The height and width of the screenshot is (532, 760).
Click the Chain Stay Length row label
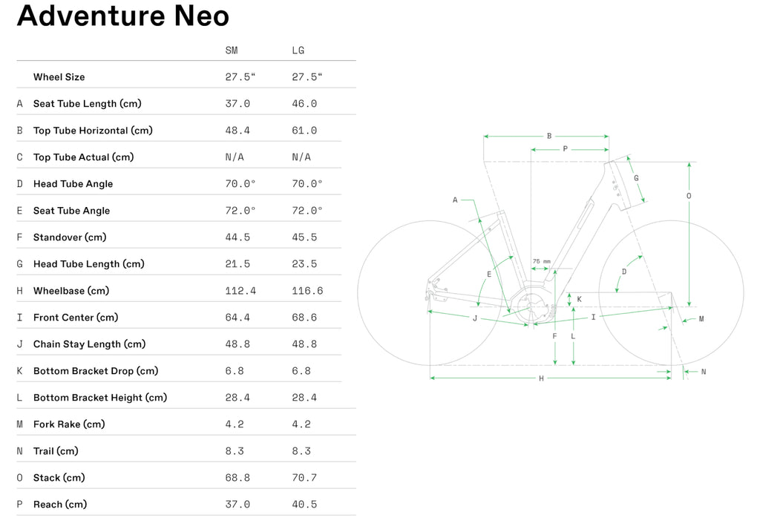[89, 344]
